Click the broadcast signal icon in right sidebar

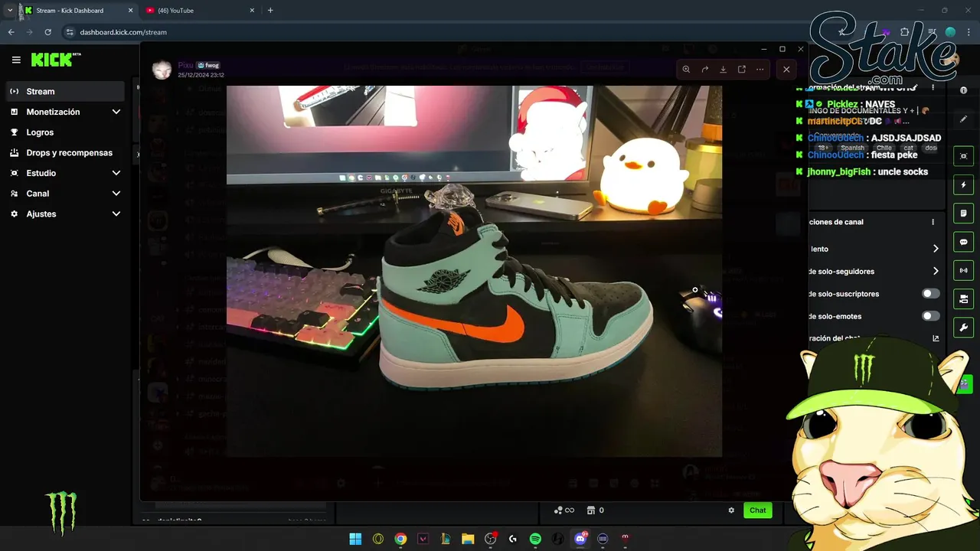(x=964, y=270)
